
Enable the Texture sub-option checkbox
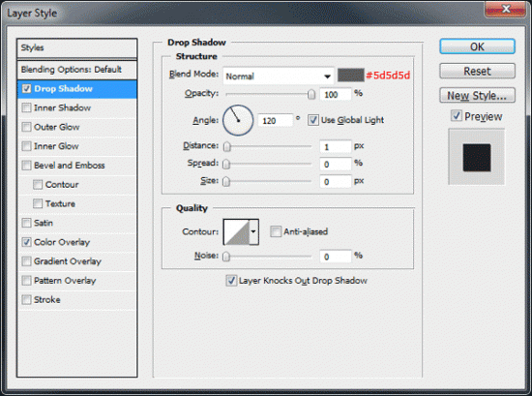coord(38,203)
